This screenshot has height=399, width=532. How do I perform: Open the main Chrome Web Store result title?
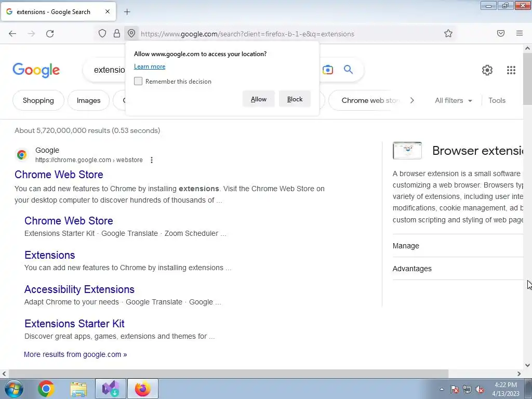tap(59, 175)
